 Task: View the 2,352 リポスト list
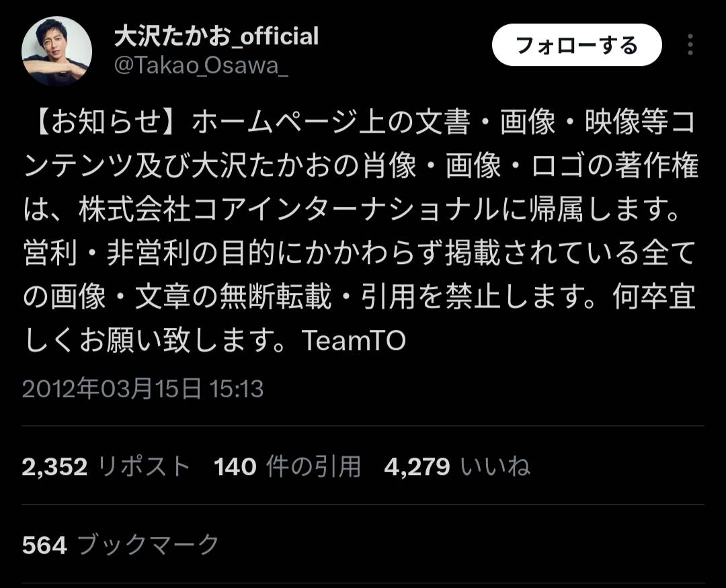pyautogui.click(x=106, y=466)
